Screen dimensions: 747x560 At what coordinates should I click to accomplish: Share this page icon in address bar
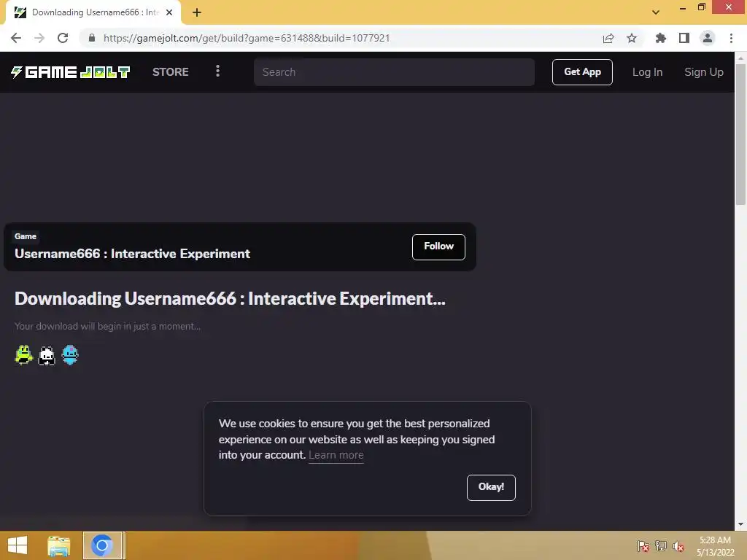pos(608,38)
